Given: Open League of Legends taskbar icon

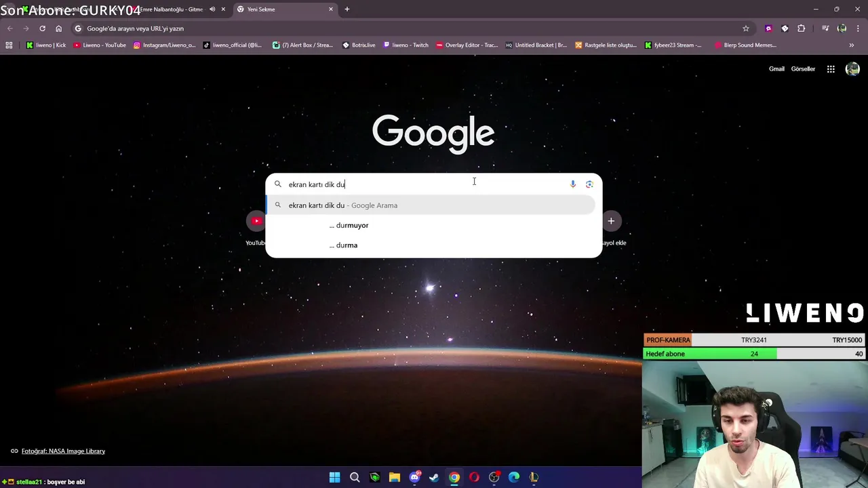Looking at the screenshot, I should click(534, 477).
